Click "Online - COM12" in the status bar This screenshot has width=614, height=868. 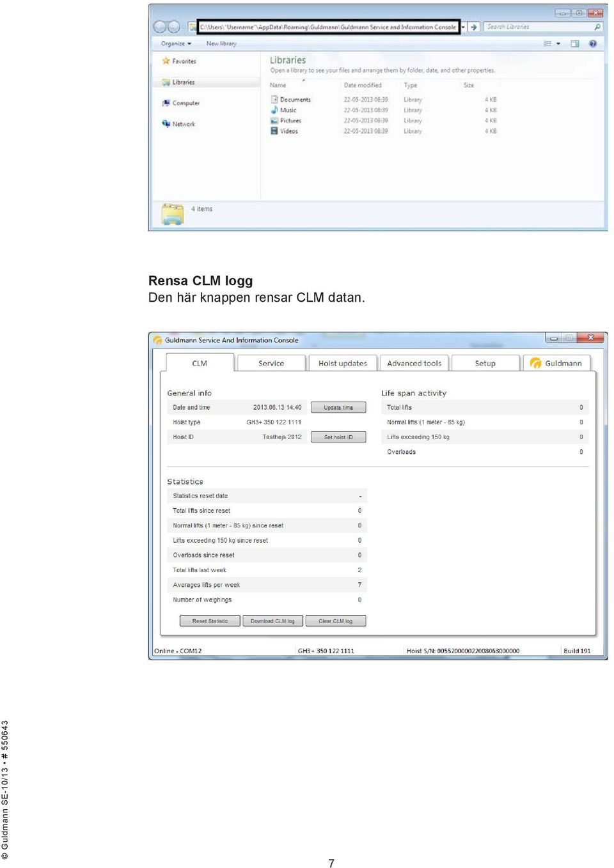(178, 651)
